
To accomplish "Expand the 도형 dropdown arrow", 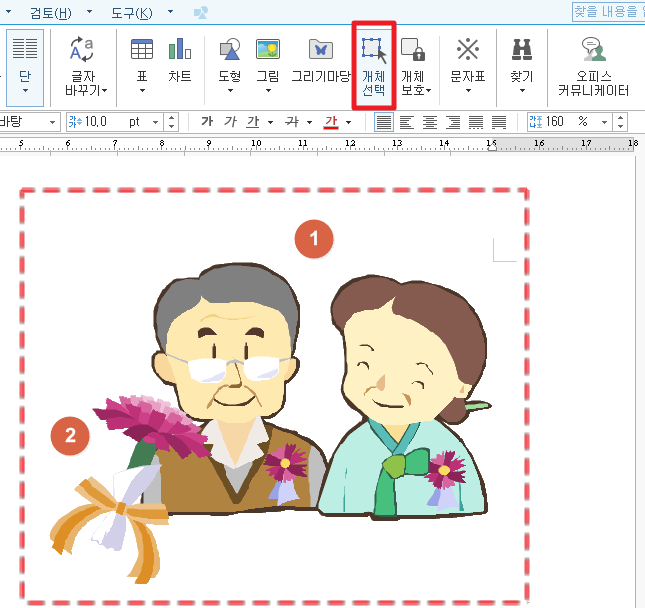I will click(x=230, y=91).
